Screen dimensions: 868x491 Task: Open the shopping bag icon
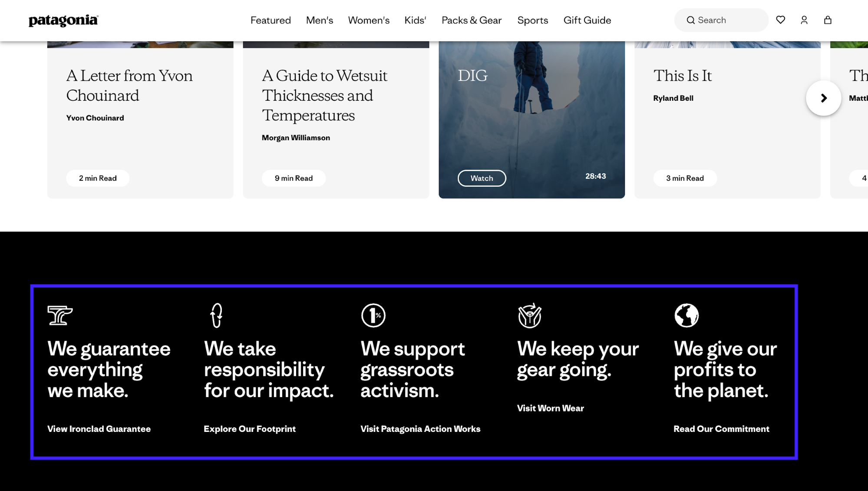pyautogui.click(x=828, y=20)
